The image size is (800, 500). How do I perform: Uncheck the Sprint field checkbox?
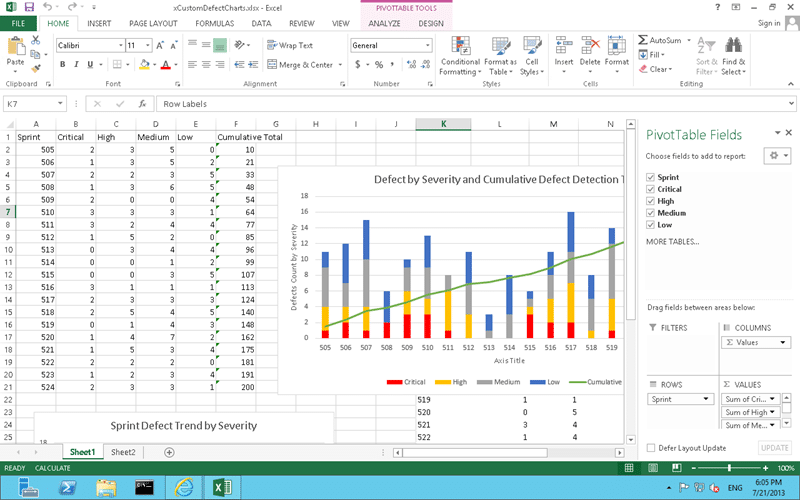651,177
